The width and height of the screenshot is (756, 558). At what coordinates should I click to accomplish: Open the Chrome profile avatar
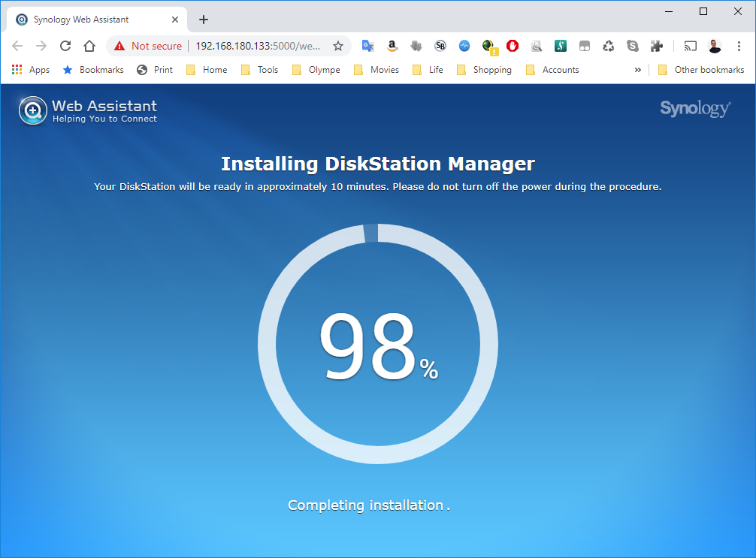[715, 46]
